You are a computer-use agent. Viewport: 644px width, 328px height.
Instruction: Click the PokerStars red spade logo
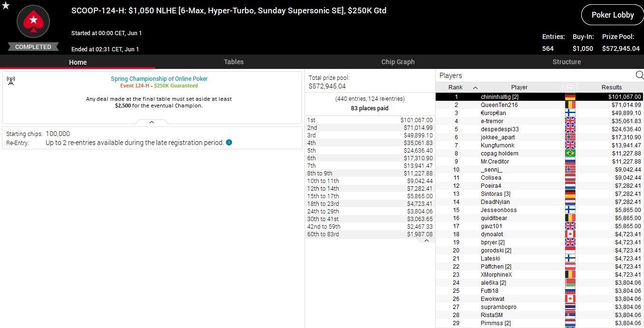[x=33, y=22]
